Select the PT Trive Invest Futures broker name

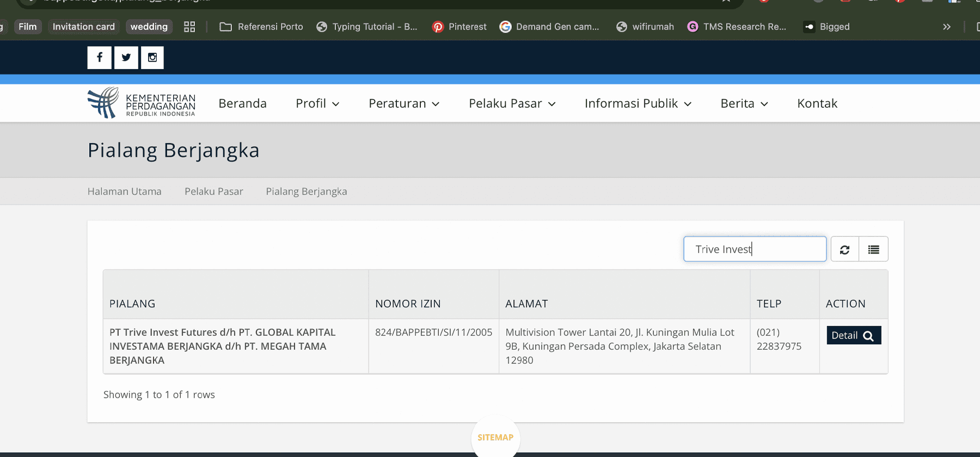(x=223, y=346)
